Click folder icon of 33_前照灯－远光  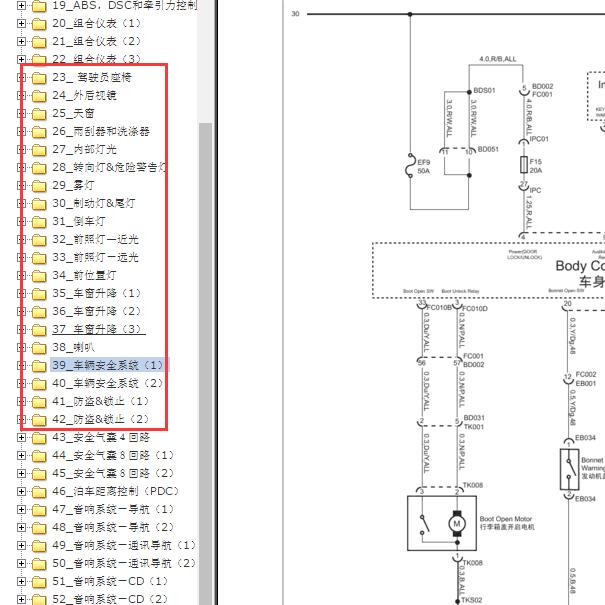coord(39,257)
